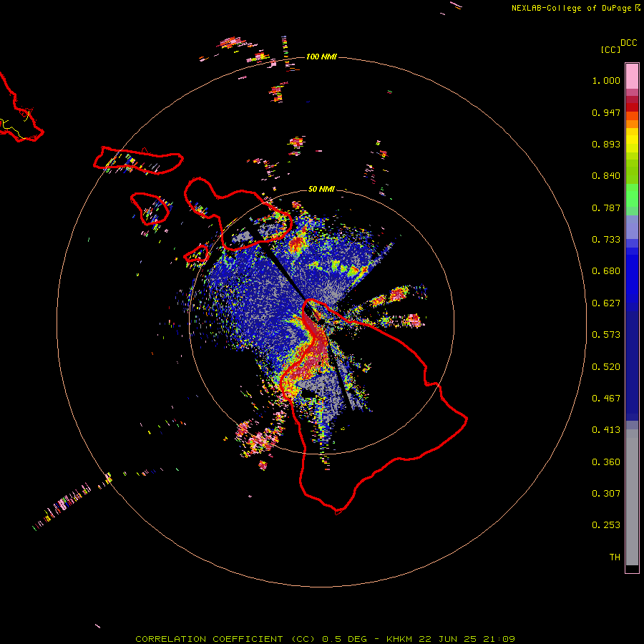This screenshot has height=644, width=644.
Task: Click the 50 NMI range ring label
Action: [x=321, y=189]
